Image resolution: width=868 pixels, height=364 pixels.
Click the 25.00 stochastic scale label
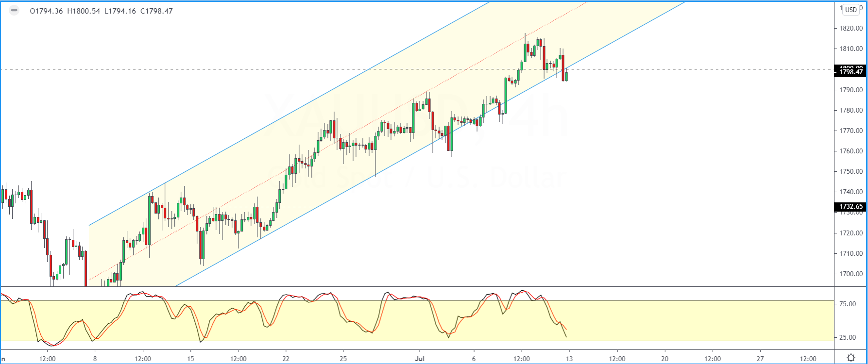[848, 337]
